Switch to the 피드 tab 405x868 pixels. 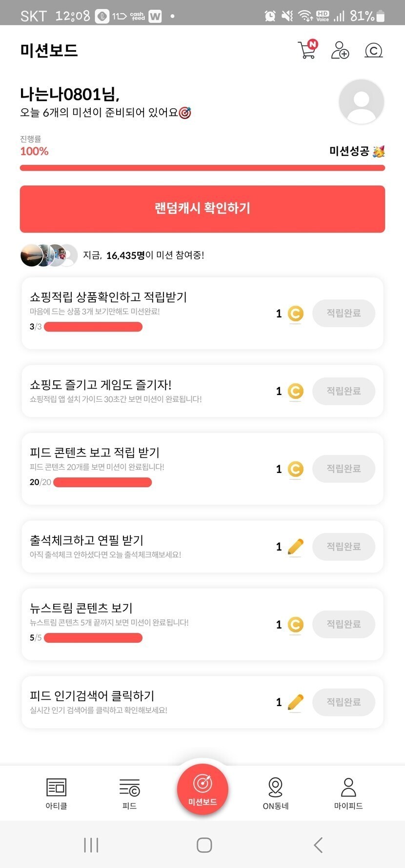click(129, 793)
